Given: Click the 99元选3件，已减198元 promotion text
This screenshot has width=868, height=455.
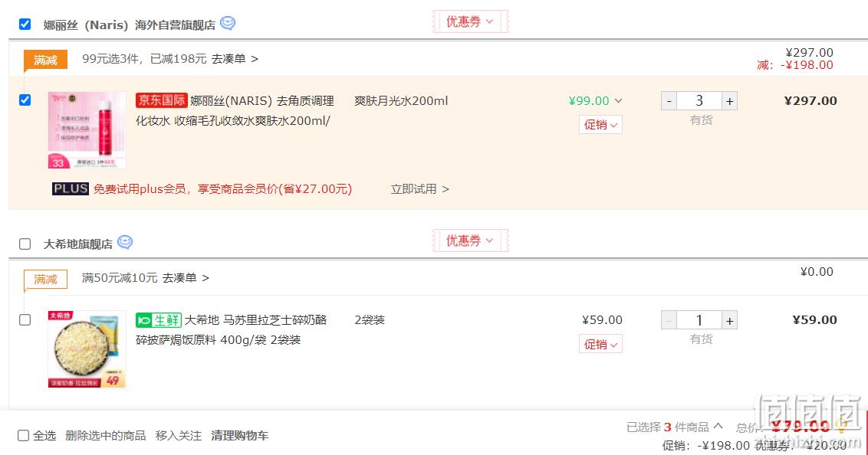Looking at the screenshot, I should point(144,59).
